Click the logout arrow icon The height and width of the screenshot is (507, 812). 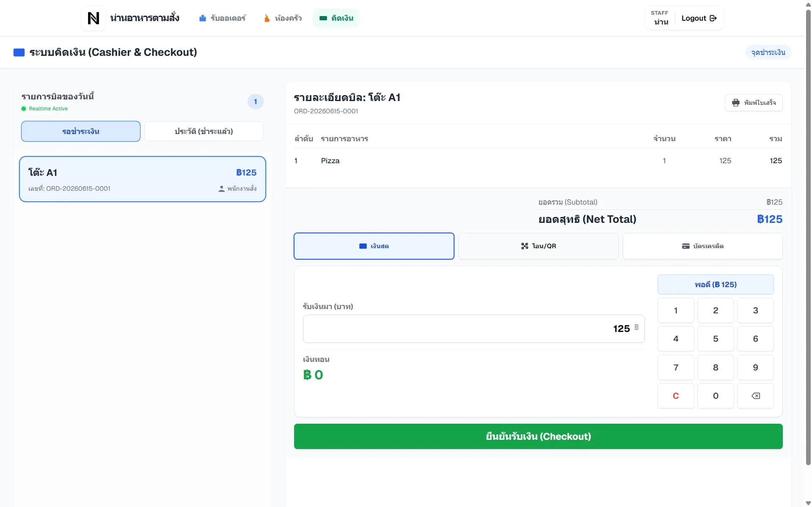713,18
